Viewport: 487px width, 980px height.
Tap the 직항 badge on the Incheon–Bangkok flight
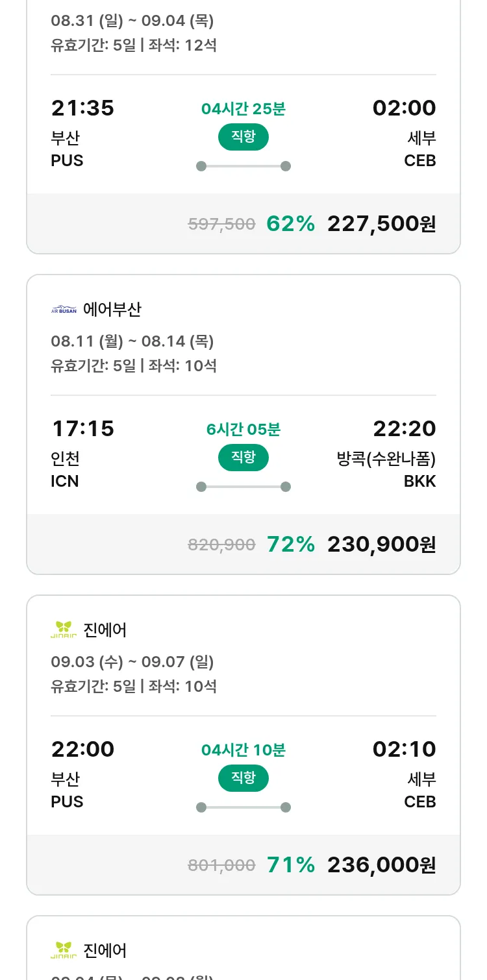[x=243, y=458]
